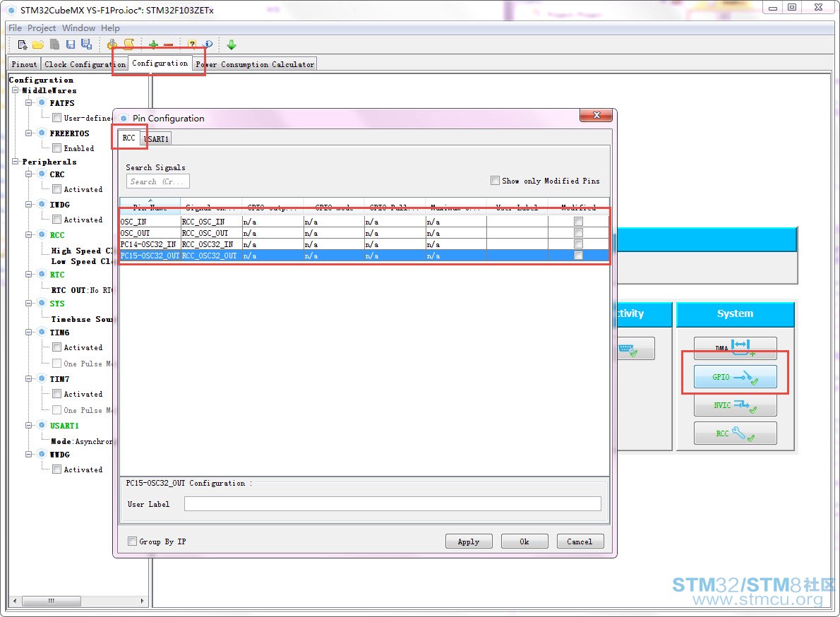Enable the FREERTOS Enabled checkbox
The width and height of the screenshot is (840, 617).
(x=56, y=148)
